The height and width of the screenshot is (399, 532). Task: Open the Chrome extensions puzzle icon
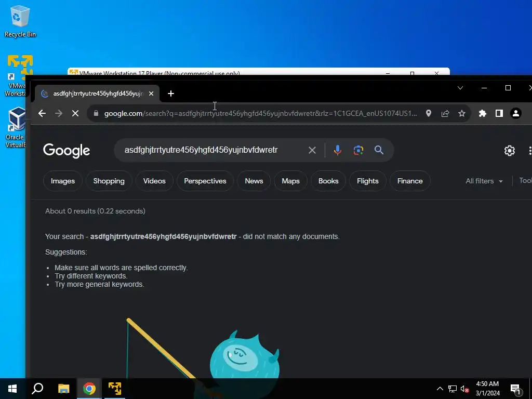[482, 113]
